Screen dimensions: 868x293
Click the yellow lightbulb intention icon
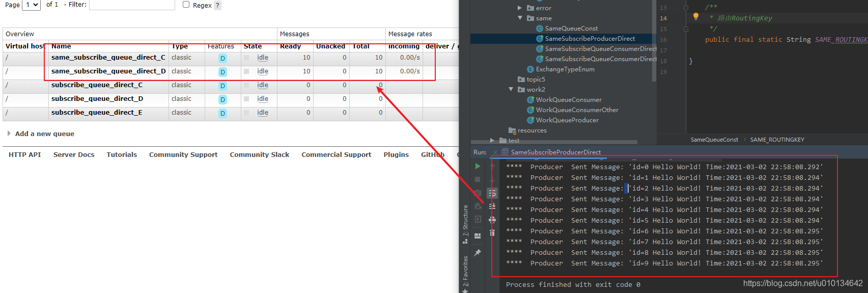696,16
